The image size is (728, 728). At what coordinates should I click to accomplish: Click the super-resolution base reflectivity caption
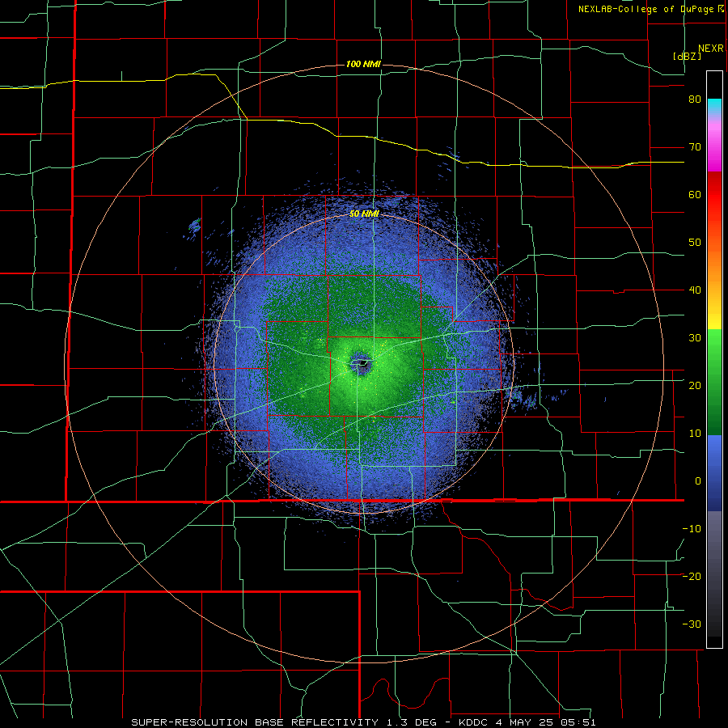(363, 722)
